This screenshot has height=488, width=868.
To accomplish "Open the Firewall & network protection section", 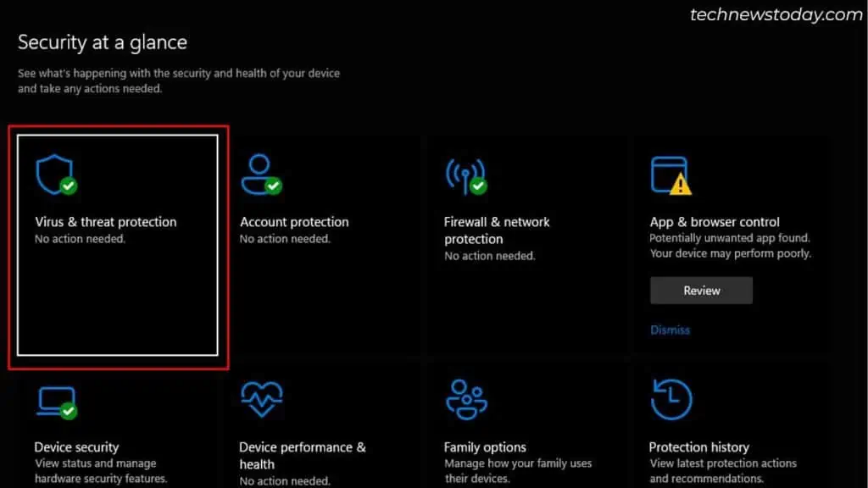I will [x=496, y=230].
